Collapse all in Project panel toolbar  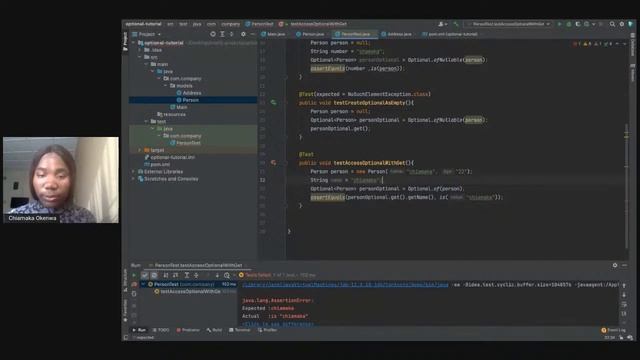click(232, 34)
